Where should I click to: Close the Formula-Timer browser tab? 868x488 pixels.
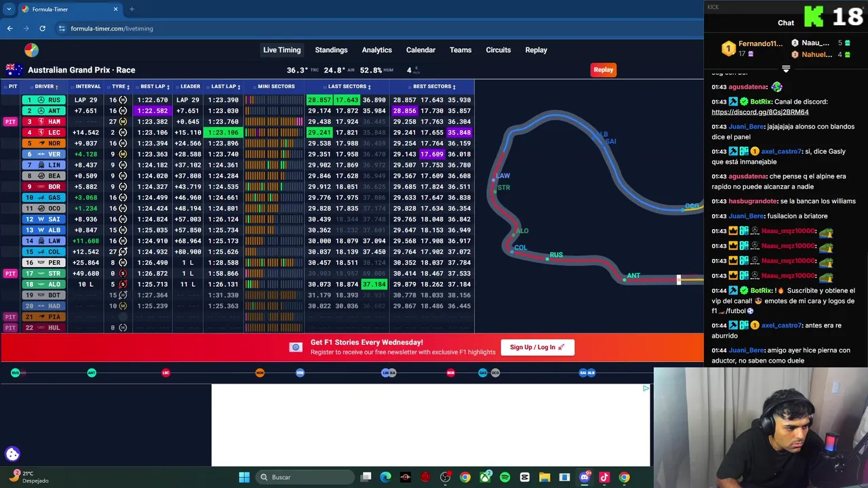tap(115, 9)
